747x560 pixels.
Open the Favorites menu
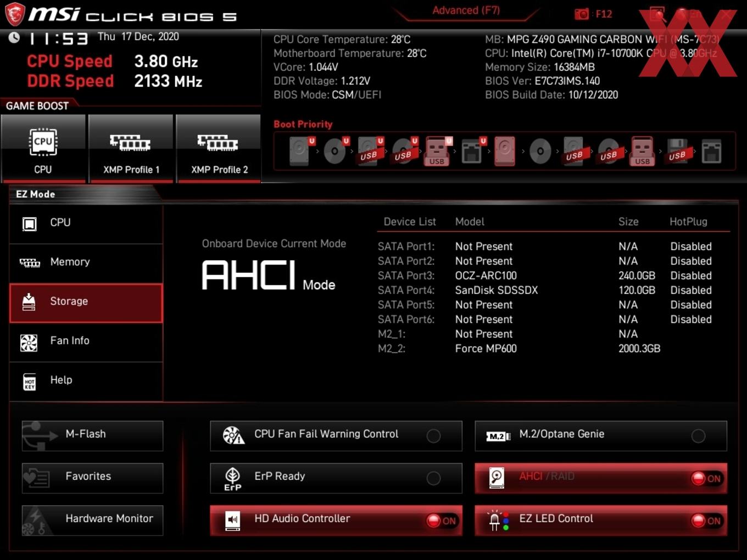(x=92, y=478)
